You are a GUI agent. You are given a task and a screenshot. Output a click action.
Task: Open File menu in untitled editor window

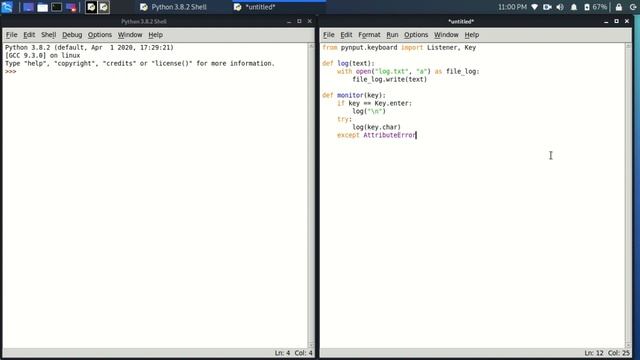pyautogui.click(x=329, y=35)
